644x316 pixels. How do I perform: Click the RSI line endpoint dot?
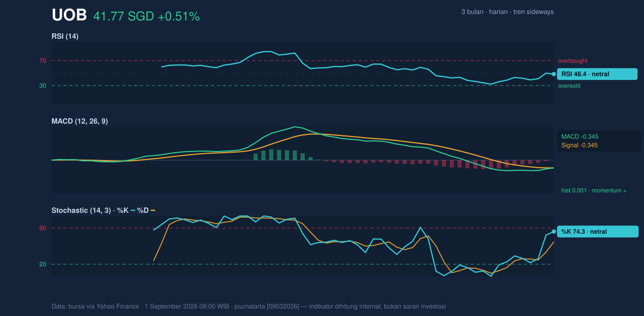[x=554, y=74]
